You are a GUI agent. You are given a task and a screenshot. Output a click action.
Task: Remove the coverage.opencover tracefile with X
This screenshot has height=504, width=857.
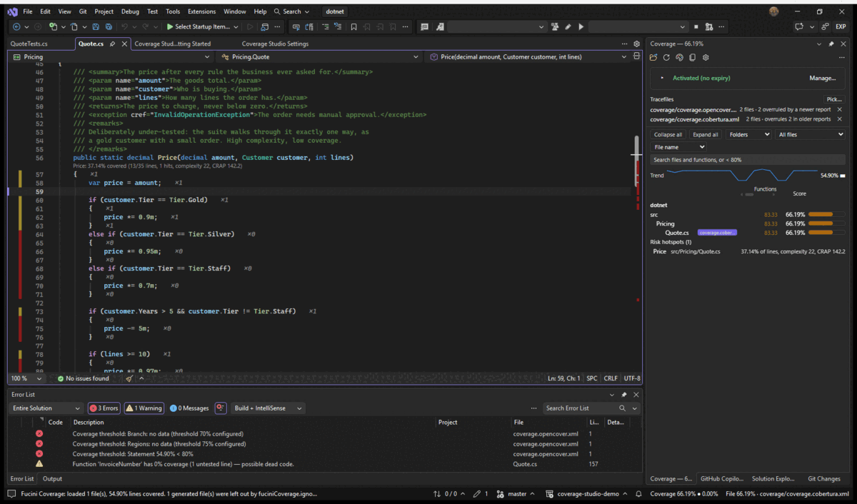click(839, 109)
